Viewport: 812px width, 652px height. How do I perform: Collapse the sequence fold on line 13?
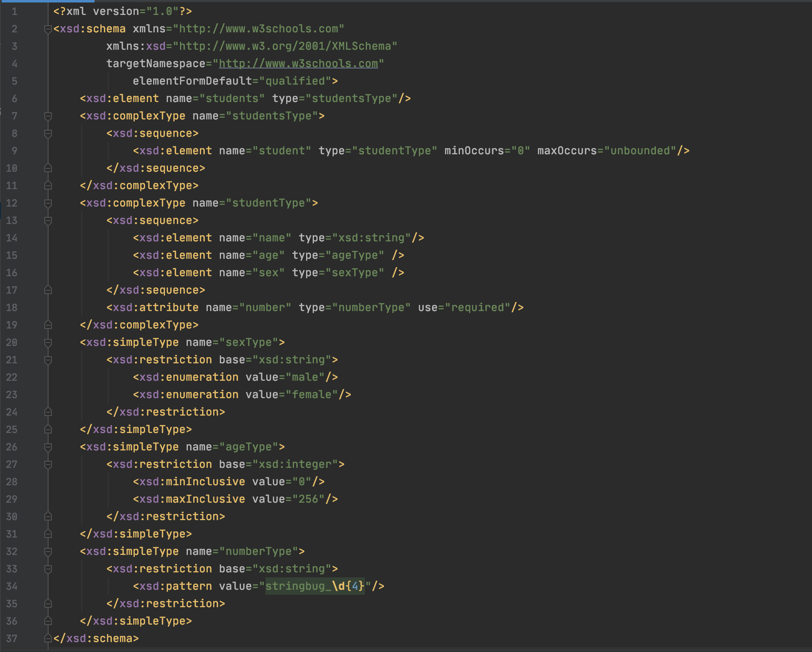pyautogui.click(x=48, y=221)
